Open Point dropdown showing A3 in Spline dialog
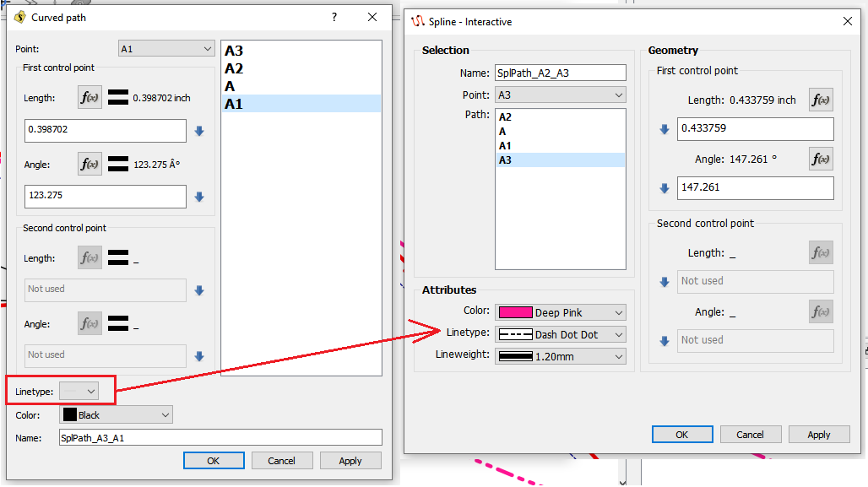 tap(560, 95)
